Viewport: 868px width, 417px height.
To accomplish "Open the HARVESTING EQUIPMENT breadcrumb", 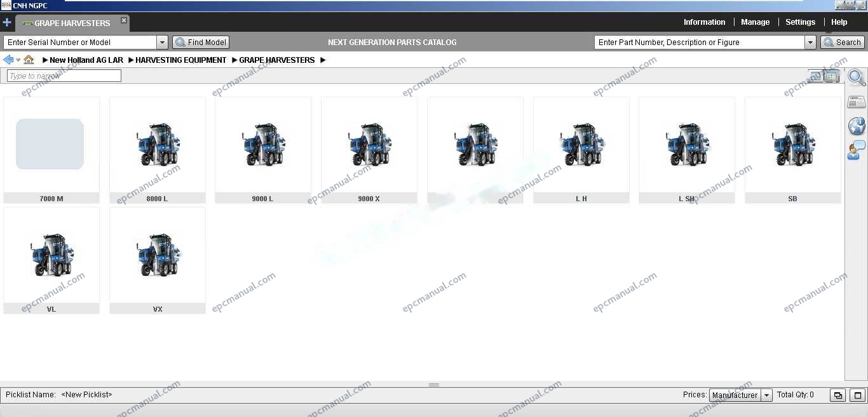I will [180, 60].
